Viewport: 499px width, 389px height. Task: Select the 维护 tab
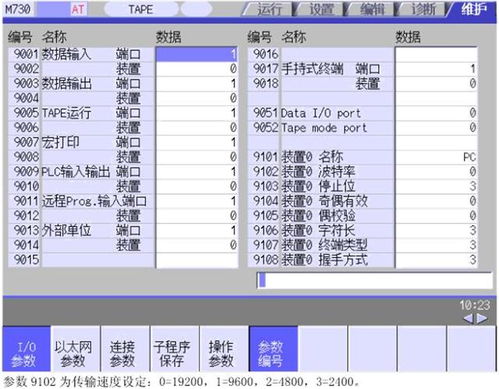tap(473, 9)
